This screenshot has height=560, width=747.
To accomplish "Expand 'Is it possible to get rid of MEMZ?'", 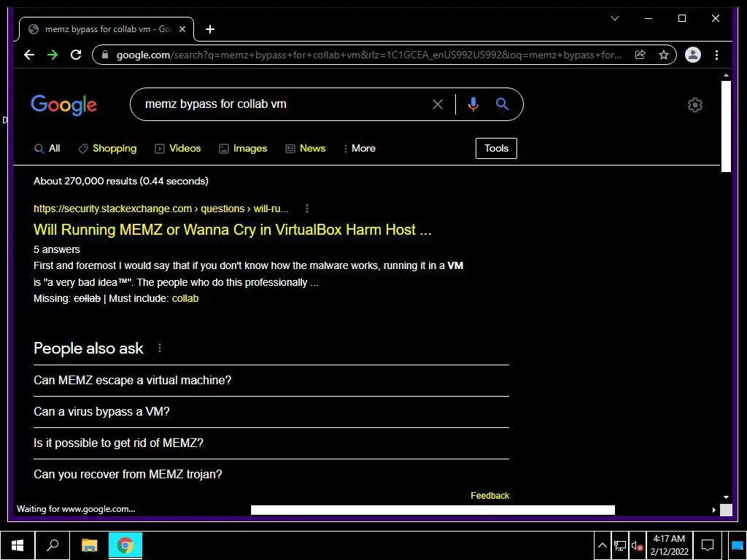I will (x=271, y=443).
